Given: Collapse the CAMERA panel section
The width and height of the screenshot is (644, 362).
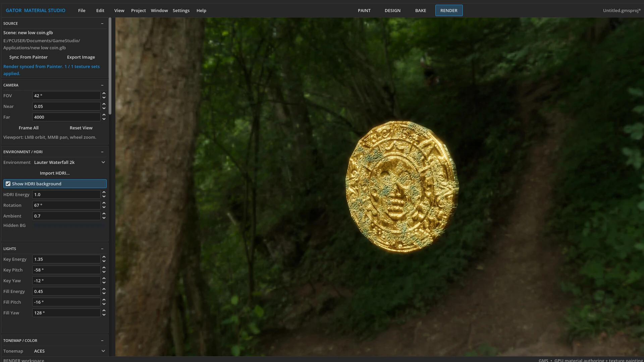Looking at the screenshot, I should 102,85.
